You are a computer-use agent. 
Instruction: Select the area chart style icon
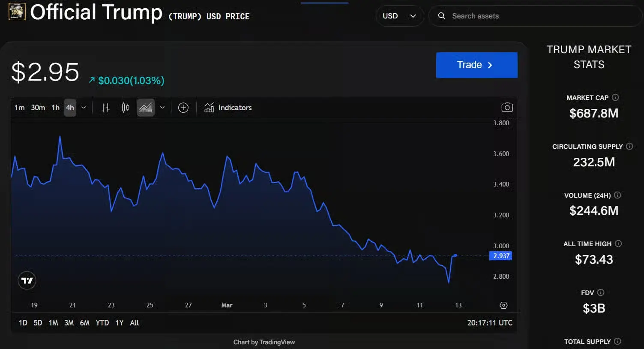[146, 108]
